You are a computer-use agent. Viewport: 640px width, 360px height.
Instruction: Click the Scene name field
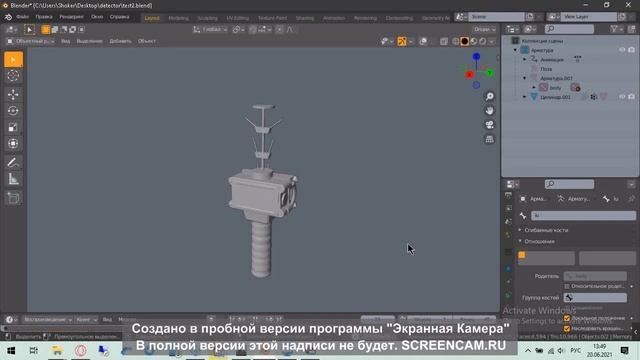(496, 17)
